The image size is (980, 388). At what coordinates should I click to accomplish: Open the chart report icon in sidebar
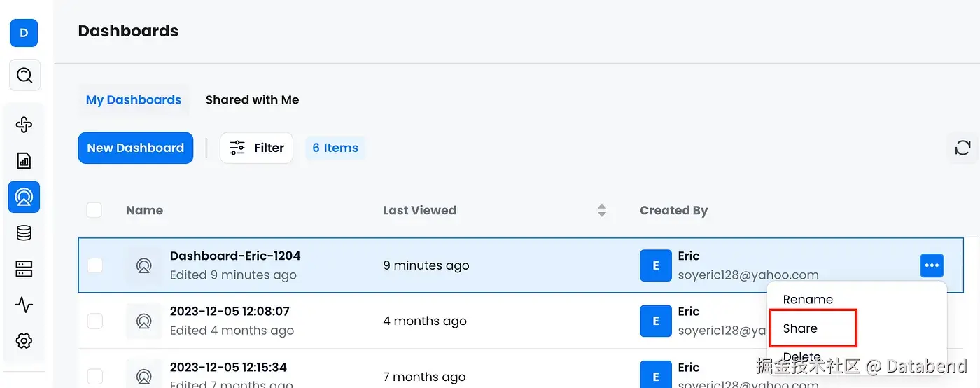click(x=24, y=161)
